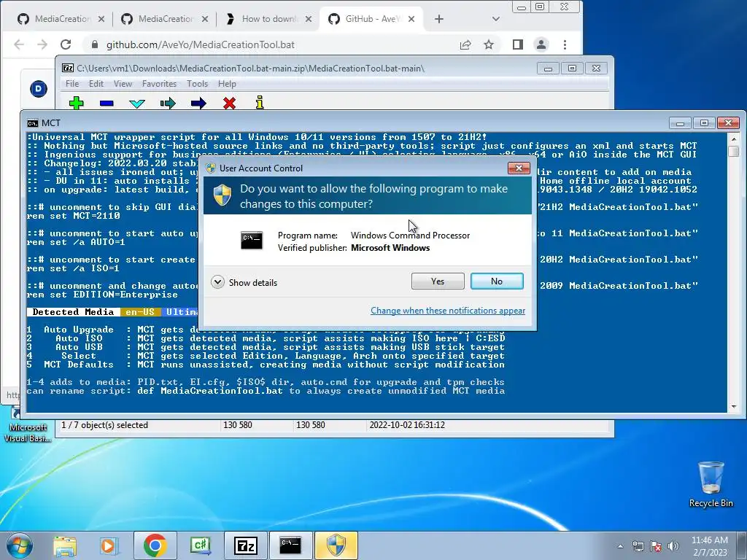Click the 7-Zip taskbar button
This screenshot has height=560, width=747.
[x=246, y=545]
